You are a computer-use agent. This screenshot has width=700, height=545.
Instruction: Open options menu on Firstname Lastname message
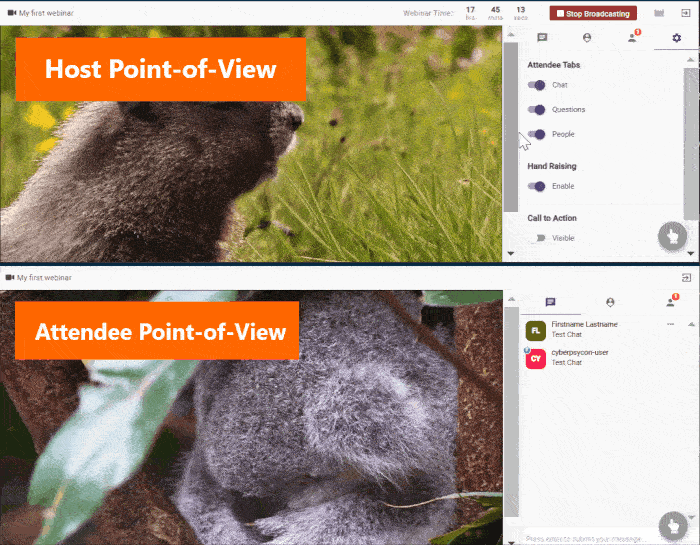[671, 325]
